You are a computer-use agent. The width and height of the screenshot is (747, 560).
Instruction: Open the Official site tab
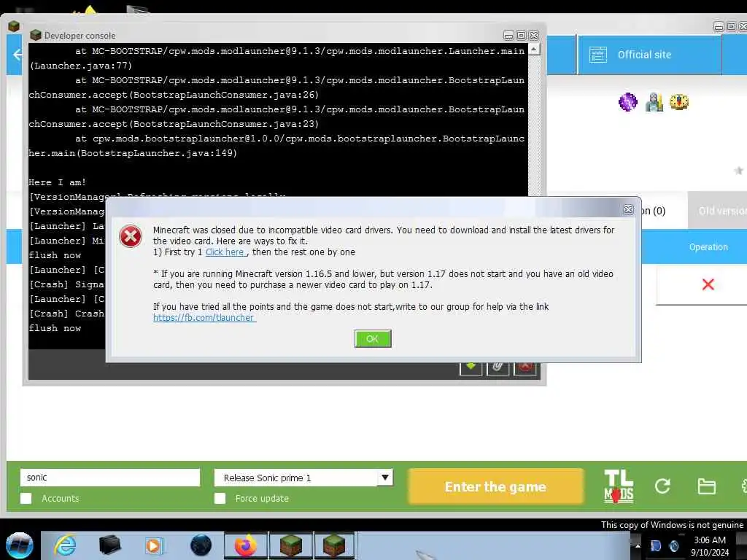pos(650,55)
